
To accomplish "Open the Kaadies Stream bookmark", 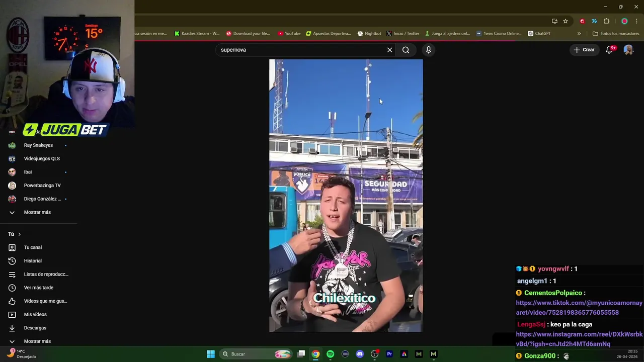I will click(x=197, y=34).
